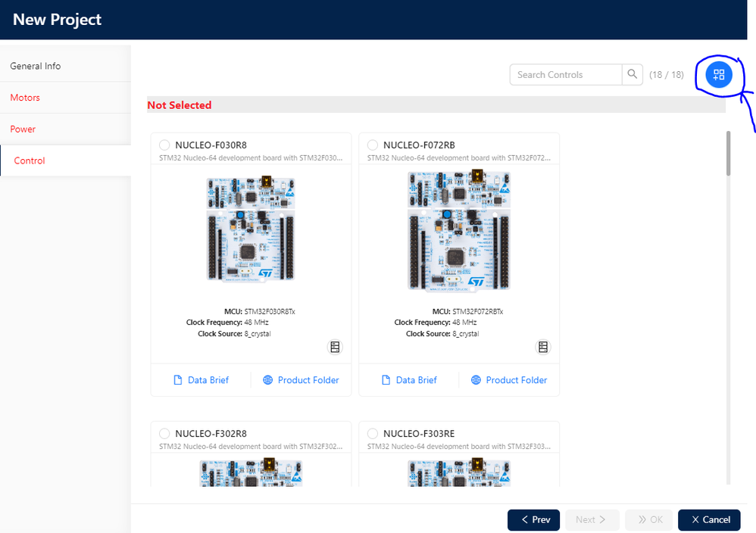This screenshot has width=756, height=533.
Task: Switch to the Motors tab
Action: tap(66, 98)
